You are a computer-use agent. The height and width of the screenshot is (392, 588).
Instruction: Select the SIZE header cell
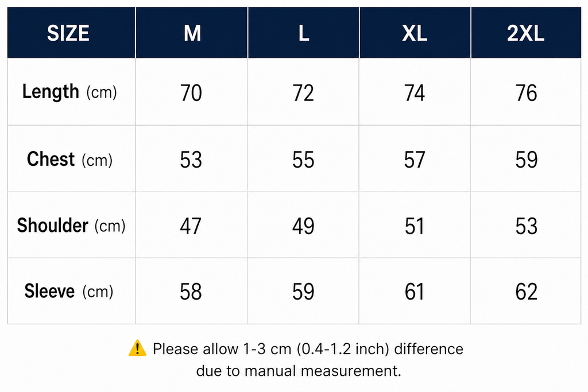(71, 33)
